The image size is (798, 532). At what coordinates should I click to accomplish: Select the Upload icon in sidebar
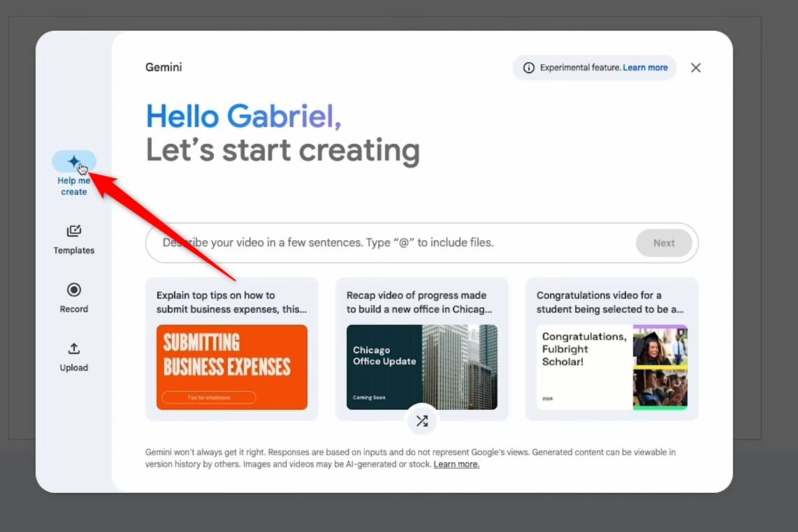pyautogui.click(x=74, y=348)
